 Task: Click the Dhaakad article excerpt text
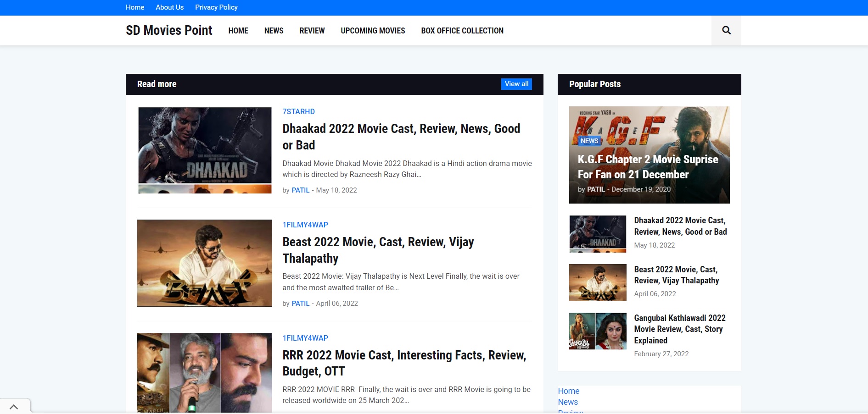[407, 169]
